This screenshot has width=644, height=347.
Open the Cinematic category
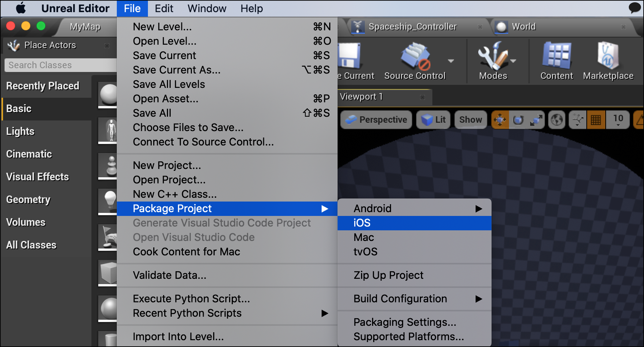(x=46, y=154)
